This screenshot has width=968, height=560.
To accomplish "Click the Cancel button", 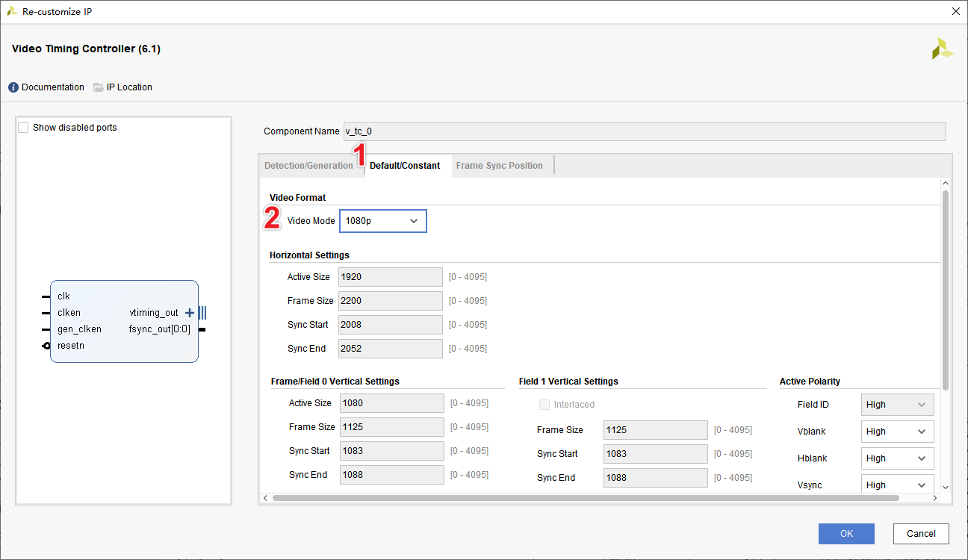I will (921, 534).
